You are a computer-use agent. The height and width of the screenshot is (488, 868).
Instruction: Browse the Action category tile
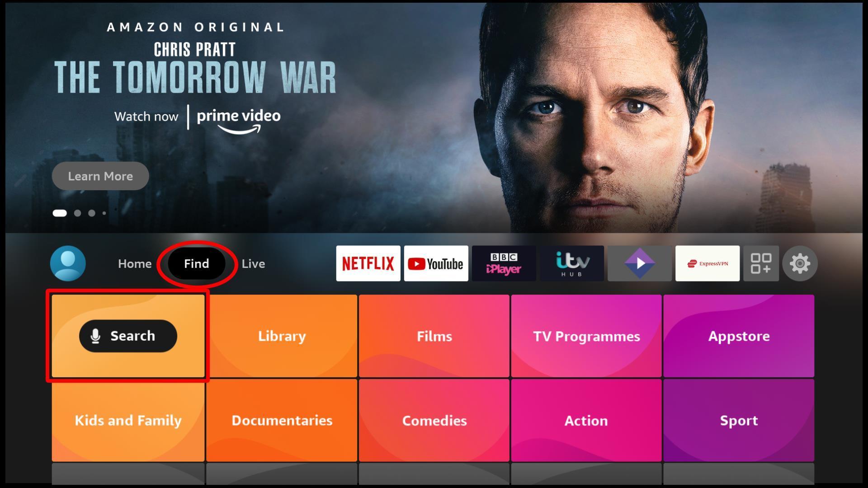[x=587, y=421]
